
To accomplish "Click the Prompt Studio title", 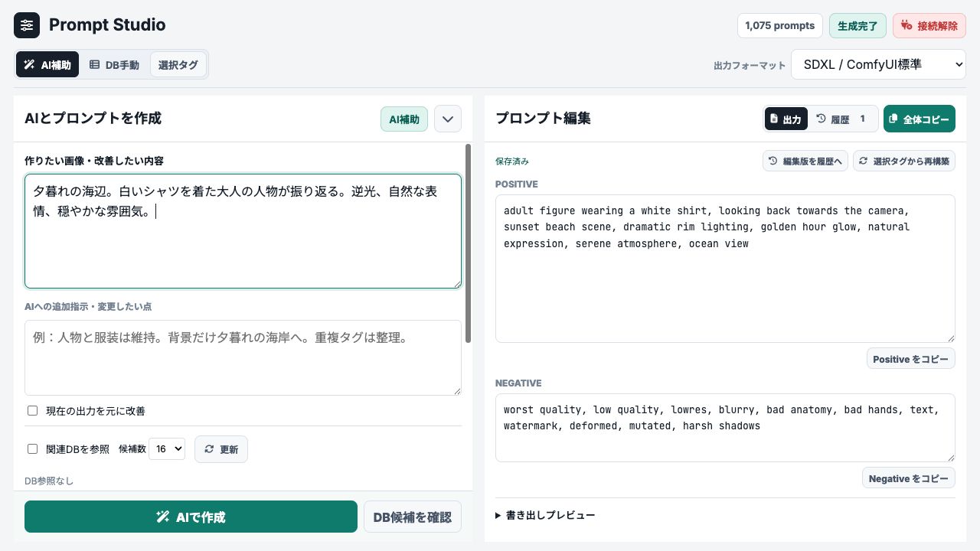I will 107,25.
